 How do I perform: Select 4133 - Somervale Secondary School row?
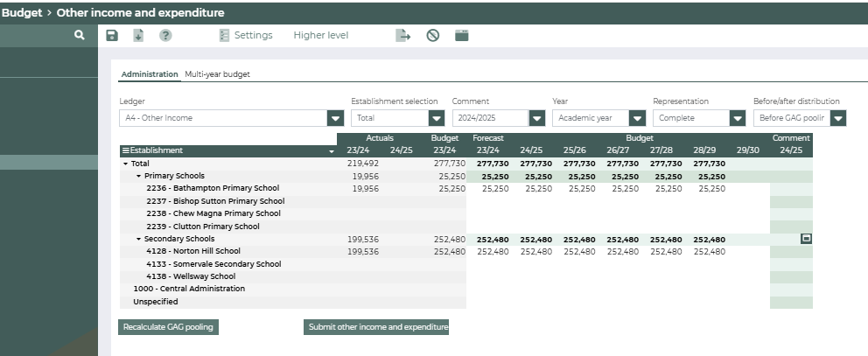click(213, 264)
